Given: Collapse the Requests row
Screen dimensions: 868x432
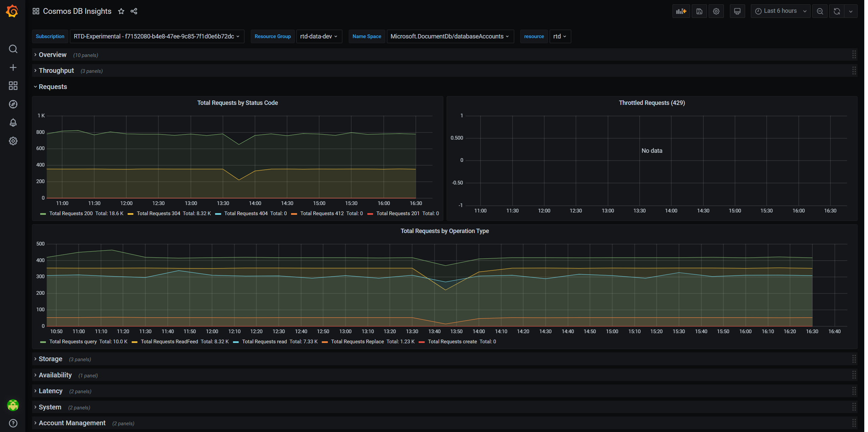Looking at the screenshot, I should 53,87.
